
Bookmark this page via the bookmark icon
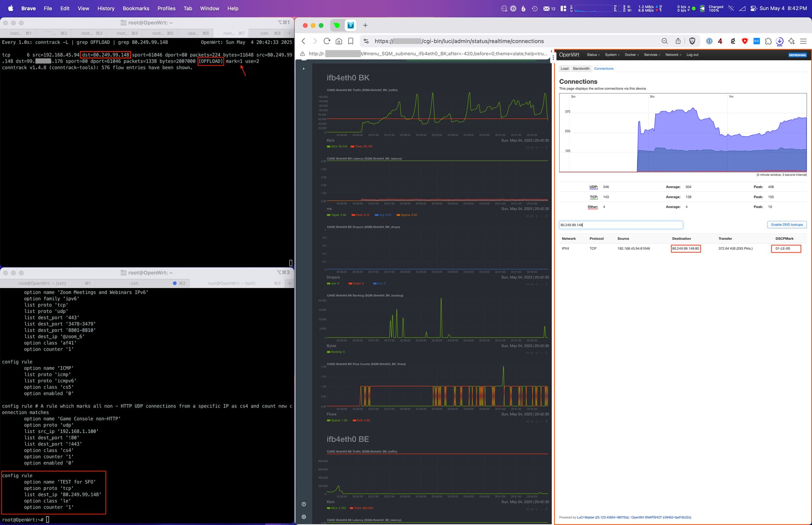coord(351,41)
